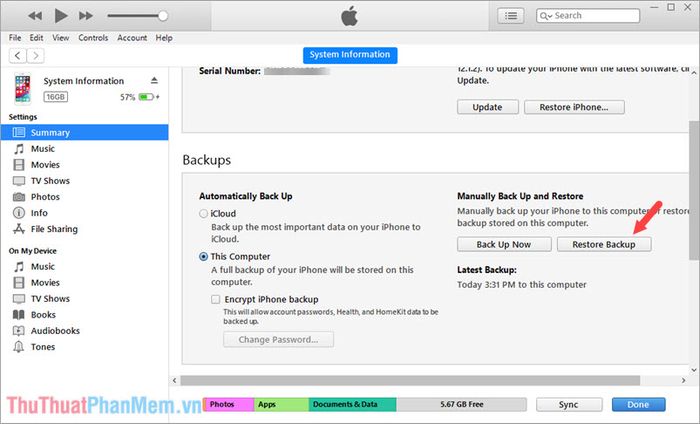Viewport: 700px width, 424px height.
Task: Click the Books icon in sidebar
Action: [19, 315]
